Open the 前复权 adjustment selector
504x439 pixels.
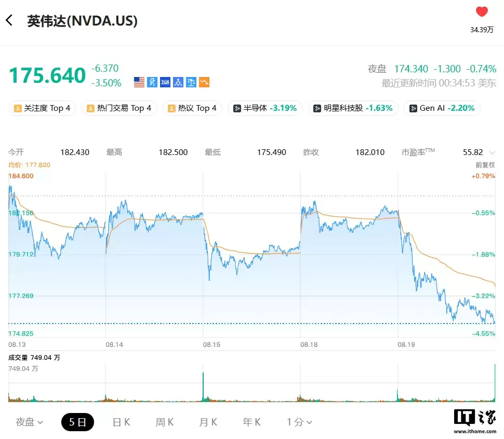(485, 165)
